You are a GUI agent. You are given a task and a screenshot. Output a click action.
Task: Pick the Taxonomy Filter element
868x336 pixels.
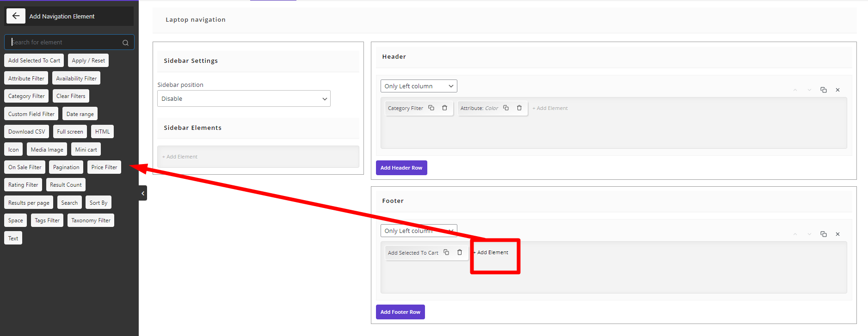point(91,220)
